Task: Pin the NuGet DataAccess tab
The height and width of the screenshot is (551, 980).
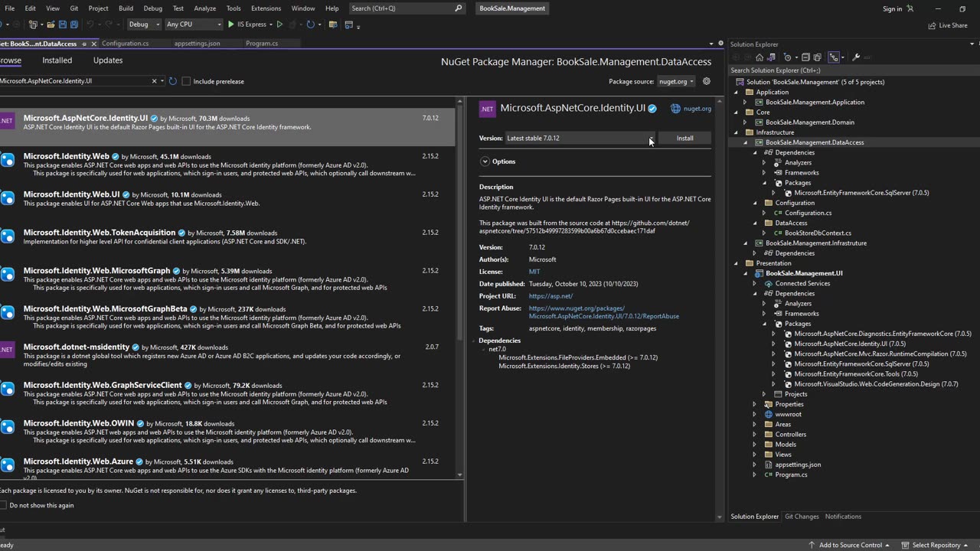Action: pyautogui.click(x=84, y=44)
